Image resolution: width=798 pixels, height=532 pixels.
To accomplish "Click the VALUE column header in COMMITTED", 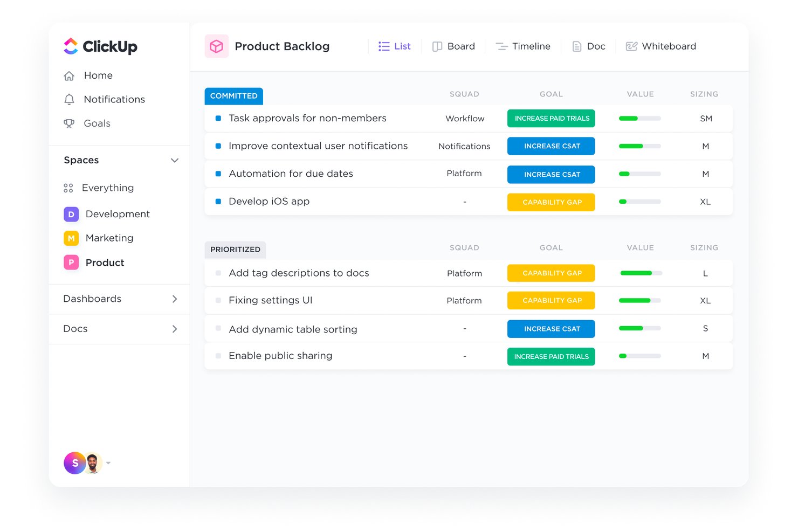I will click(x=640, y=94).
